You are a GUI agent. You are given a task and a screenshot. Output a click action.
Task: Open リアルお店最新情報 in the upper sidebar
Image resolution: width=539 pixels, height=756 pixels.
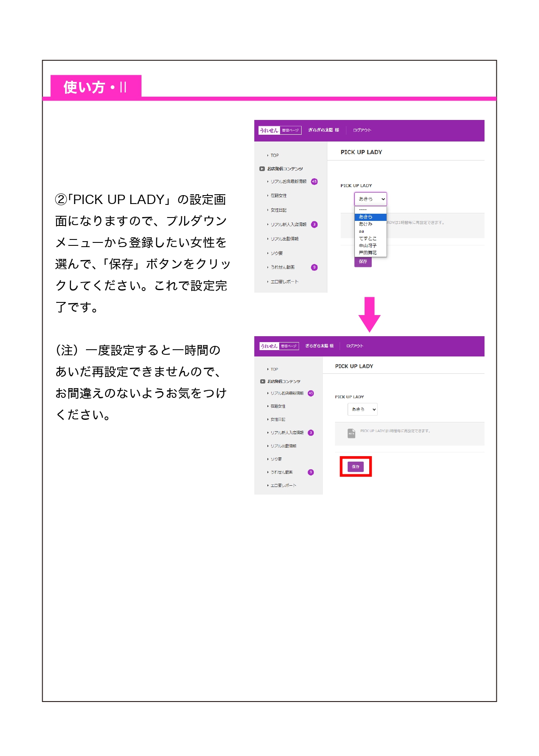click(289, 182)
